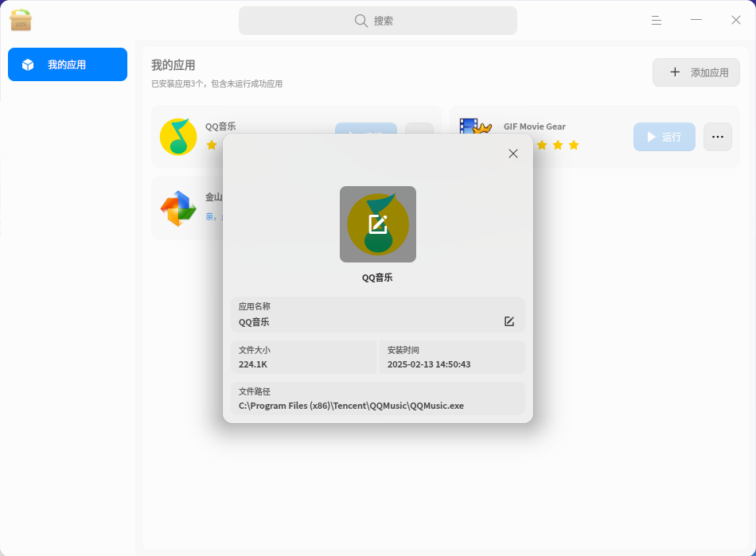Close the main application window
Image resolution: width=756 pixels, height=556 pixels.
click(x=736, y=20)
